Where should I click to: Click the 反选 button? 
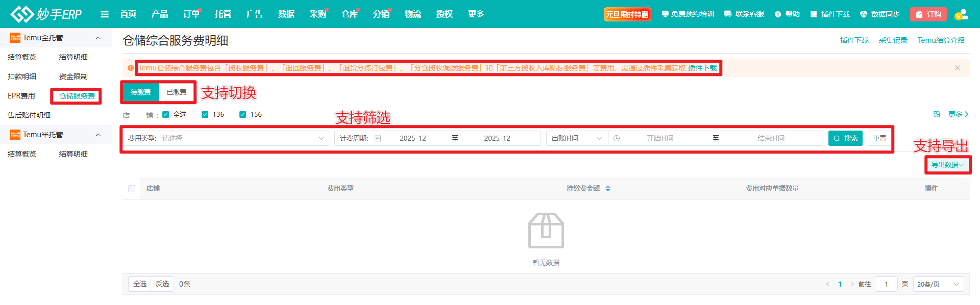coord(162,284)
